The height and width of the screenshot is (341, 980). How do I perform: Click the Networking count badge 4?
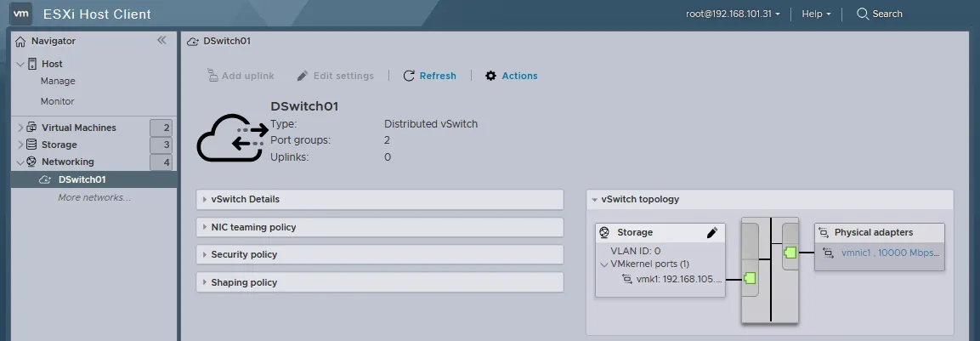[161, 162]
